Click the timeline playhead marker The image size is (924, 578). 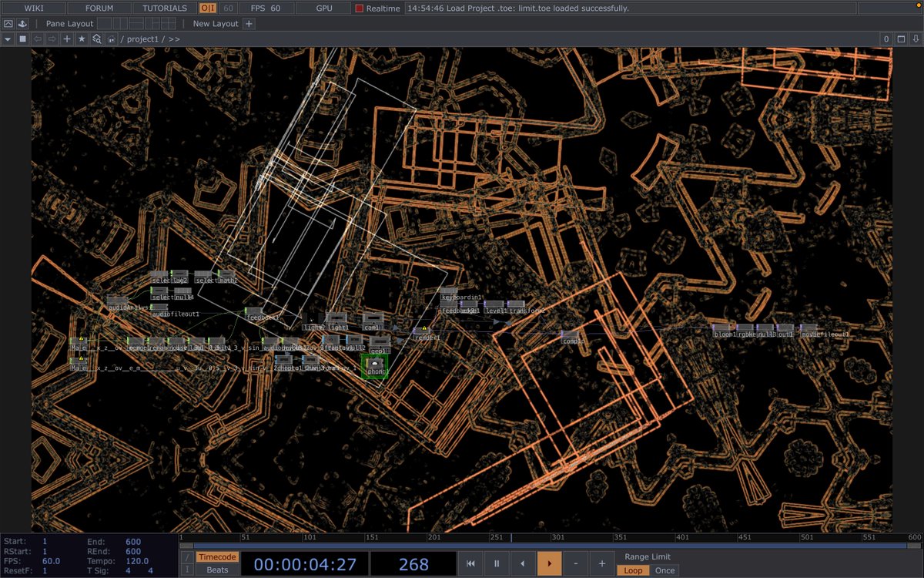click(x=511, y=538)
